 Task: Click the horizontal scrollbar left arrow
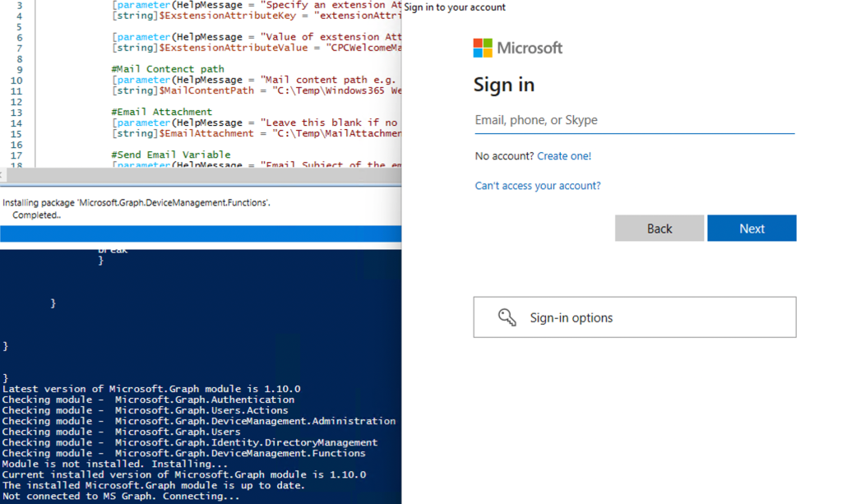(2, 175)
